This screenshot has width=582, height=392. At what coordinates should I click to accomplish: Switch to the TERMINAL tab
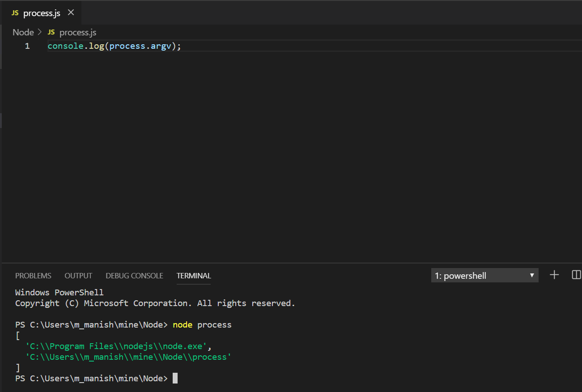coord(193,275)
